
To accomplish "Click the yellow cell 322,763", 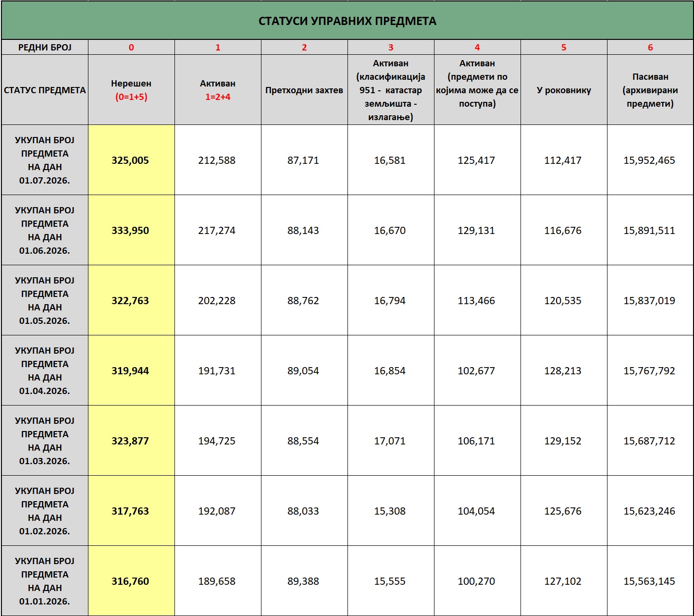I will point(131,300).
